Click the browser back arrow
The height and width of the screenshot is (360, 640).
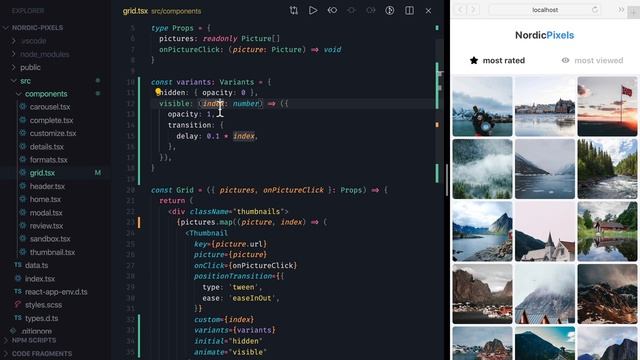[x=460, y=10]
